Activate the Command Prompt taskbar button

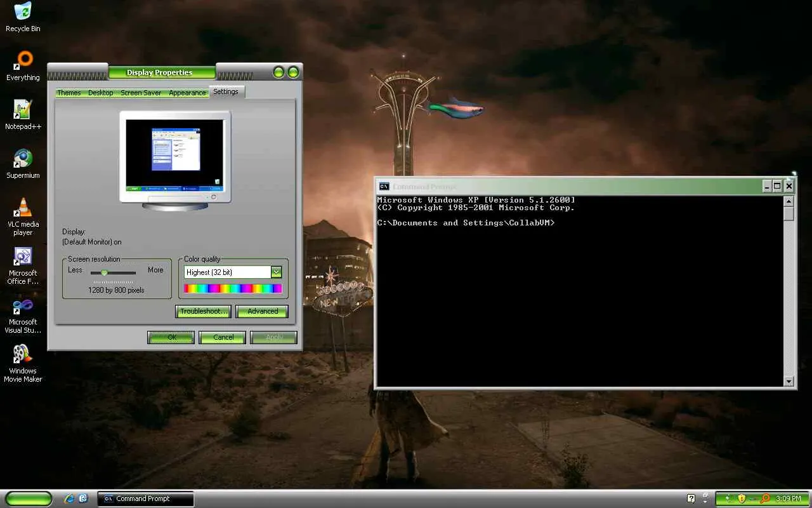point(145,498)
